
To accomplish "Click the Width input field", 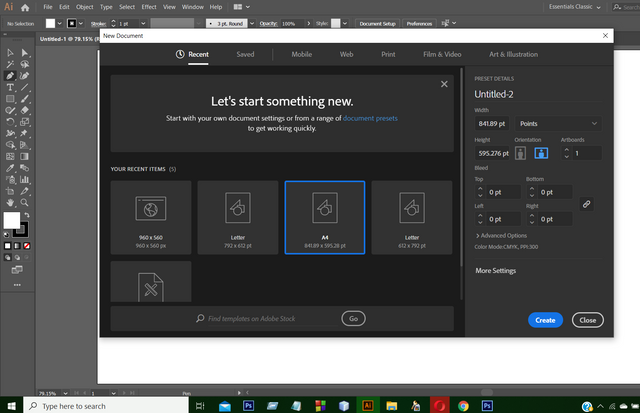I will pos(491,124).
